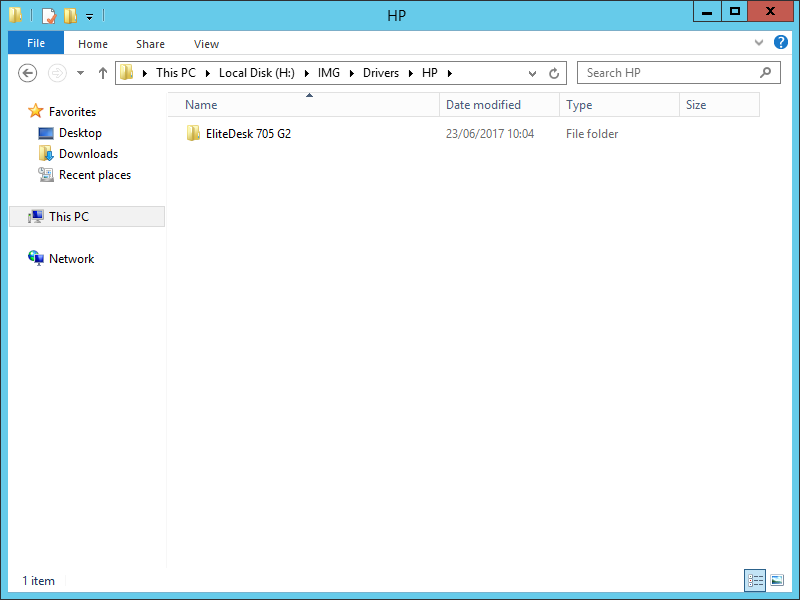
Task: Select Drivers in the address breadcrumb
Action: coord(381,73)
